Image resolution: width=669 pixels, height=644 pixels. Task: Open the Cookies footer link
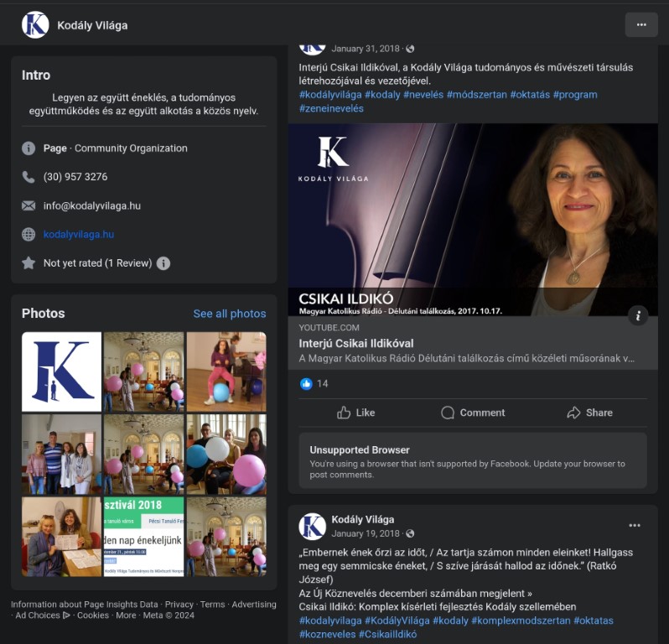point(93,615)
